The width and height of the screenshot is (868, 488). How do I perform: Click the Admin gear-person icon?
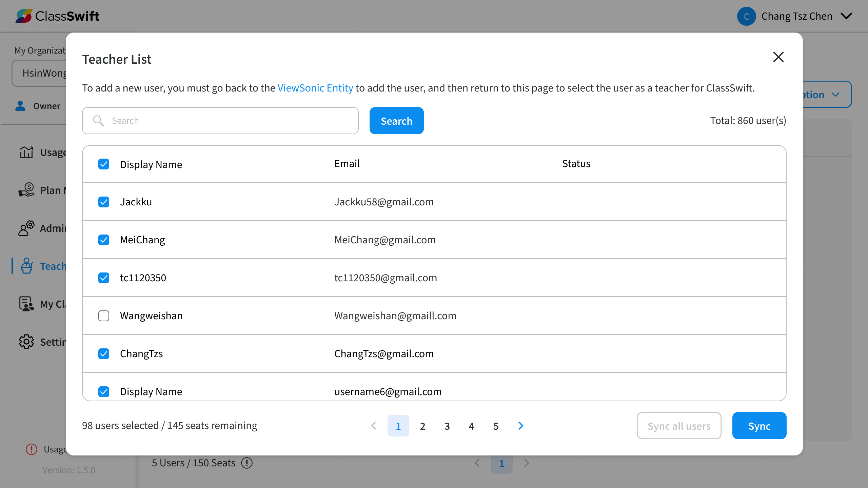(x=26, y=228)
